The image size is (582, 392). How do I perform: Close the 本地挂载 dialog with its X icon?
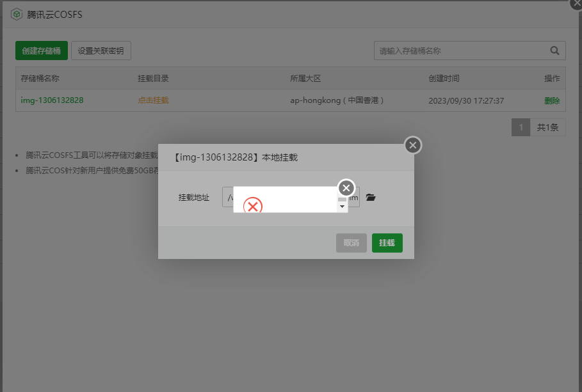click(x=412, y=145)
